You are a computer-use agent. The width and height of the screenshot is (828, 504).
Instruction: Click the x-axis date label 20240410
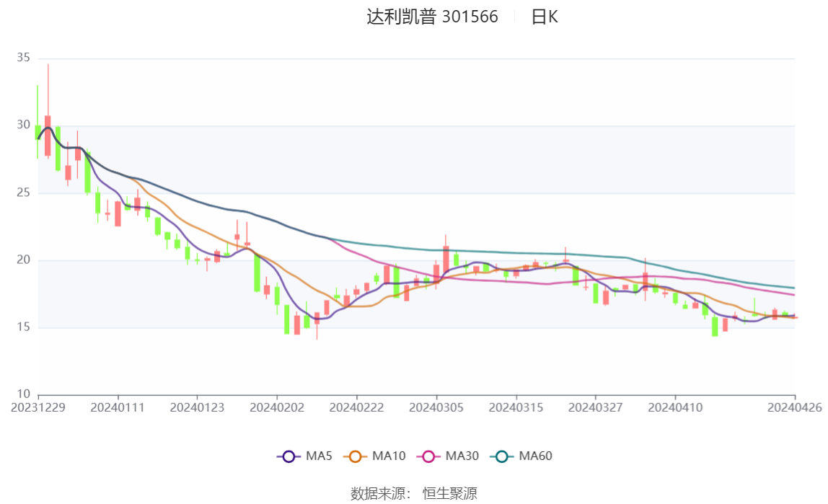(675, 408)
